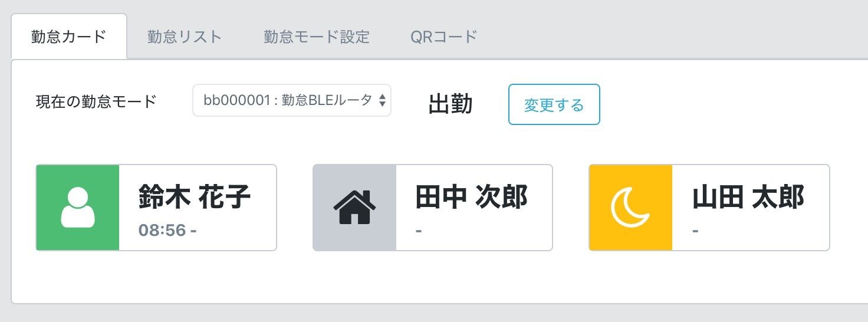Click the crescent moon icon for 山田 太郎
Image resolution: width=868 pixels, height=322 pixels.
pyautogui.click(x=630, y=208)
